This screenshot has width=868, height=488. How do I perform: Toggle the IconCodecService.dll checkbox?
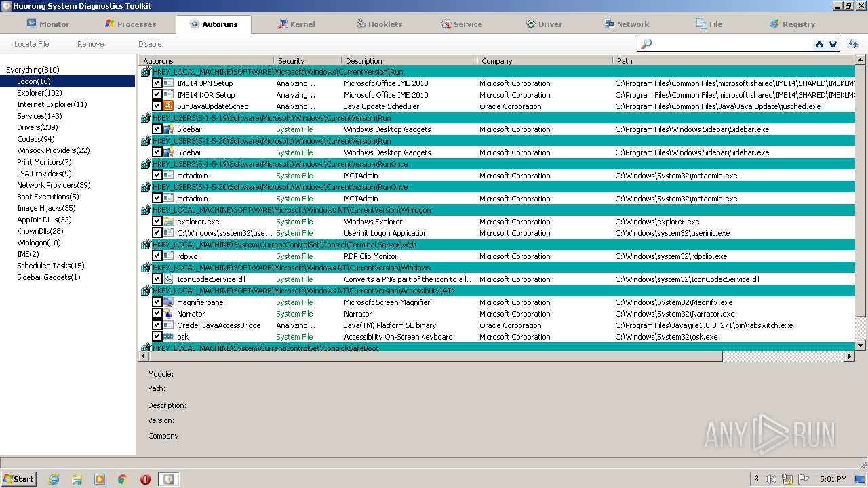(x=157, y=279)
